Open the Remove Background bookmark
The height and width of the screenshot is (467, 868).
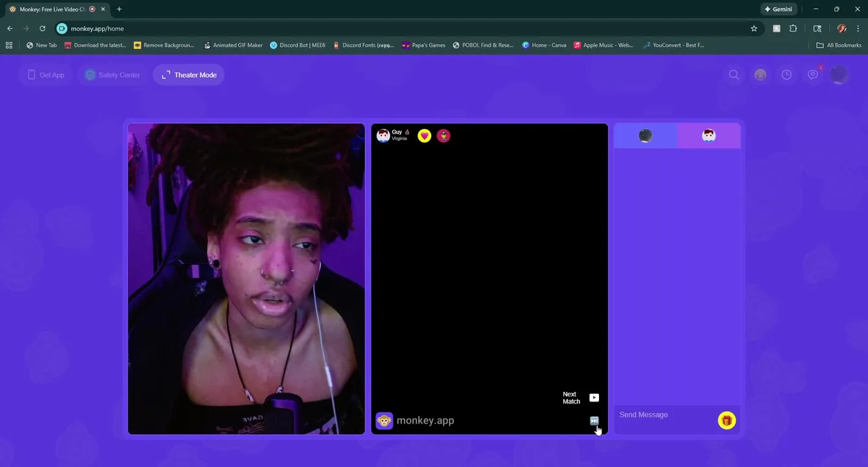point(164,45)
